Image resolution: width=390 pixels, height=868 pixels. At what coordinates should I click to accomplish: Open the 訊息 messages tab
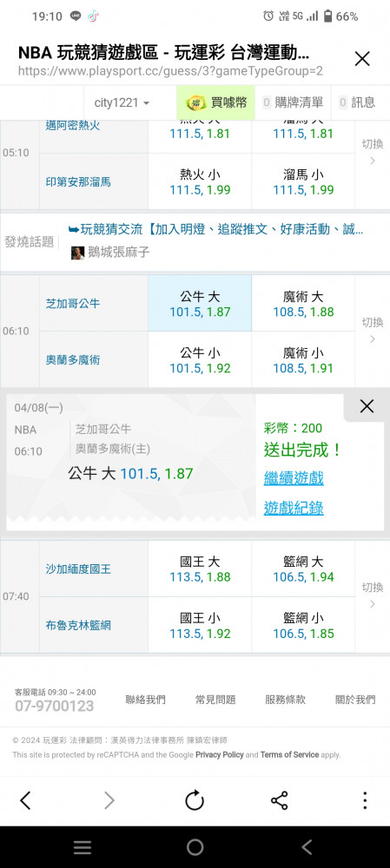357,102
